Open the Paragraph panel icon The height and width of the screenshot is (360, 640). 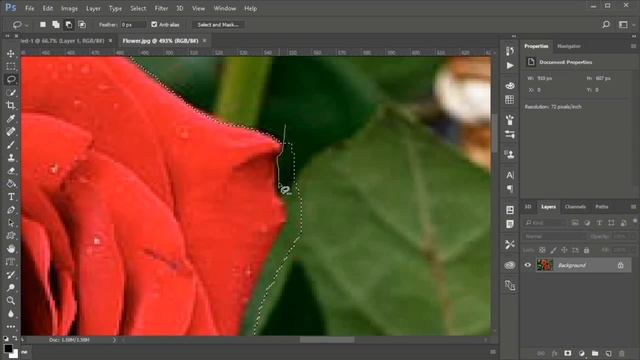click(510, 189)
